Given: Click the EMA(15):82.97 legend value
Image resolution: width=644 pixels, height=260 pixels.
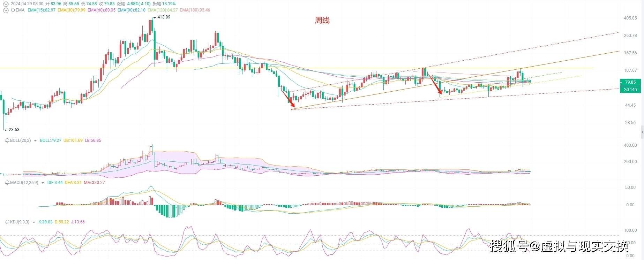Looking at the screenshot, I should pyautogui.click(x=42, y=10).
